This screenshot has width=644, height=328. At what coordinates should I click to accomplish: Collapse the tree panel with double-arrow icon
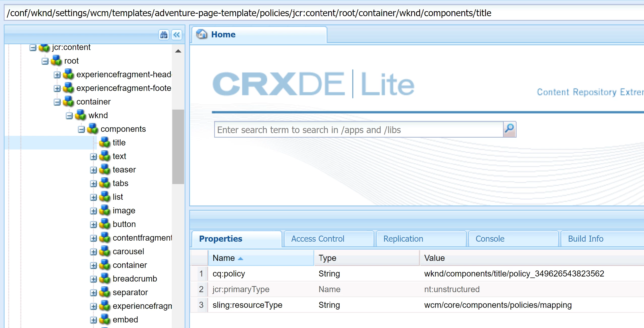pyautogui.click(x=177, y=35)
